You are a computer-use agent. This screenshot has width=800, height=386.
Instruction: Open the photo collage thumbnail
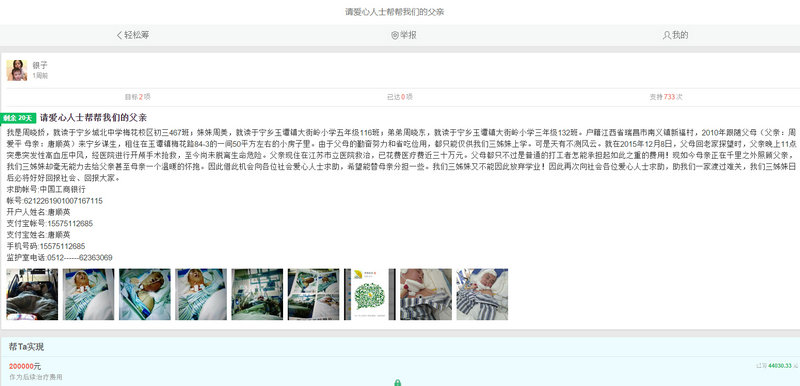pos(313,294)
